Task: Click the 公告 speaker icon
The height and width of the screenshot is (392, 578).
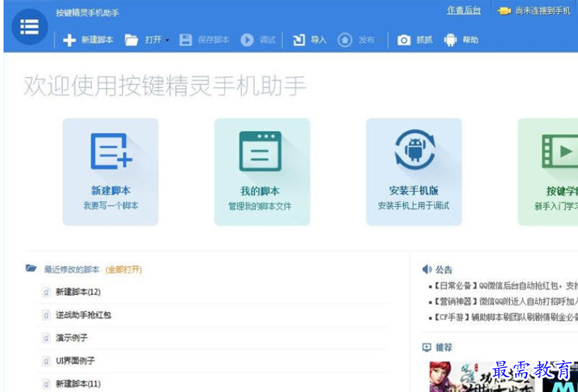Action: click(x=427, y=270)
